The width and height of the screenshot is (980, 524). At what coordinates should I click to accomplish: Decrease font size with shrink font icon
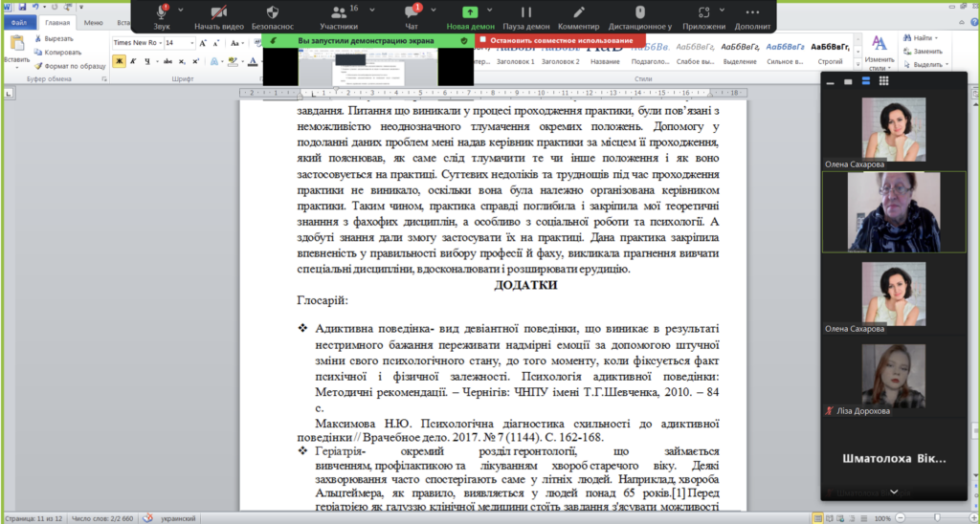(x=215, y=43)
